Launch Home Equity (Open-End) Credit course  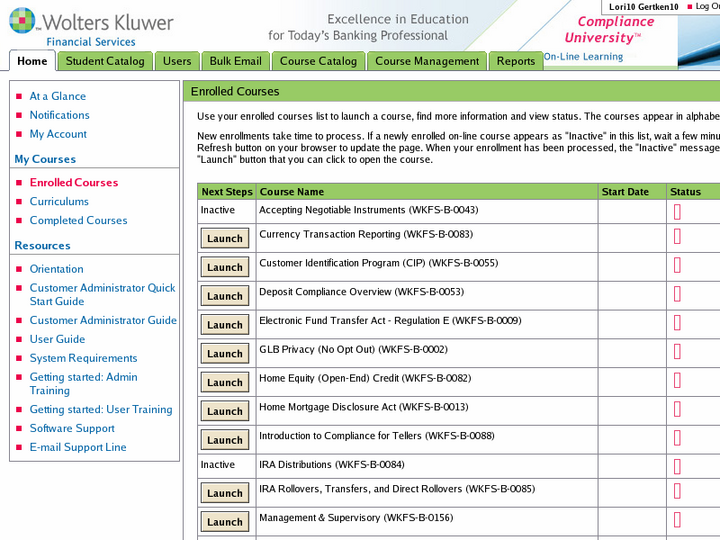[225, 382]
